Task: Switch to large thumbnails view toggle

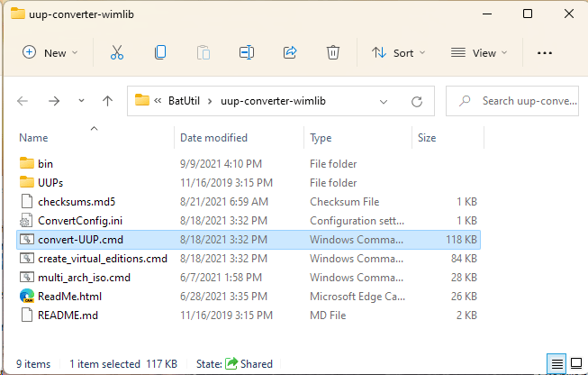Action: click(575, 364)
